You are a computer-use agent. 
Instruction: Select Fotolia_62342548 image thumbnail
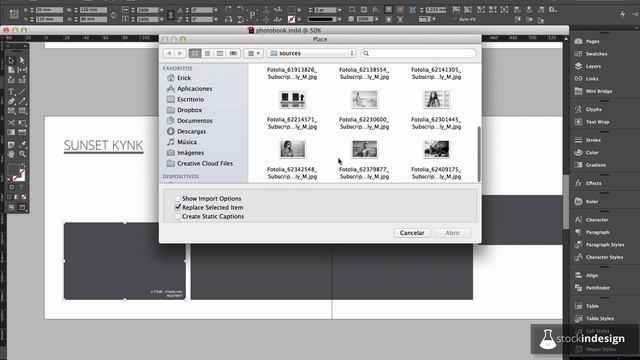[292, 149]
